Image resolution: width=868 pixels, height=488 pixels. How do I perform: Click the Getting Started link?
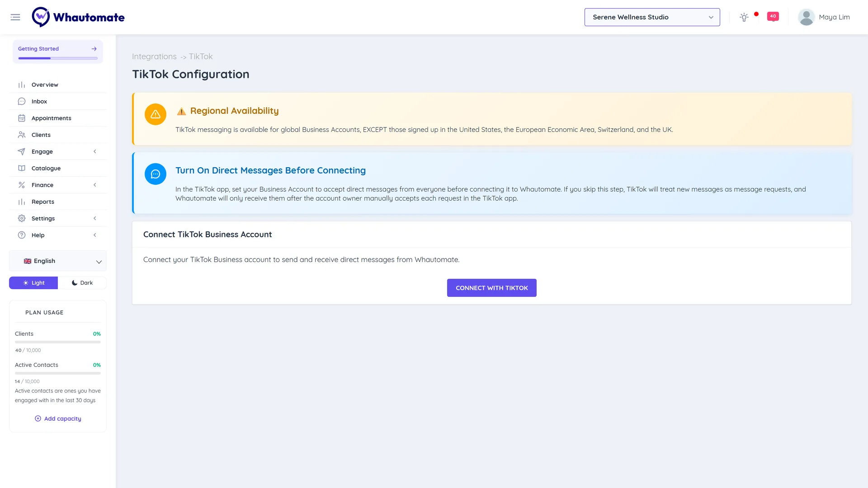[38, 49]
